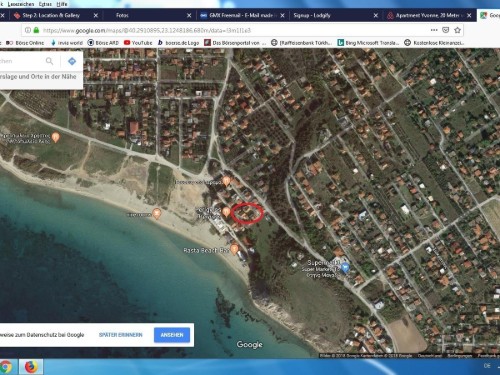Viewport: 500px width, 375px height.
Task: Bookmark this page with the star icon
Action: [x=457, y=30]
